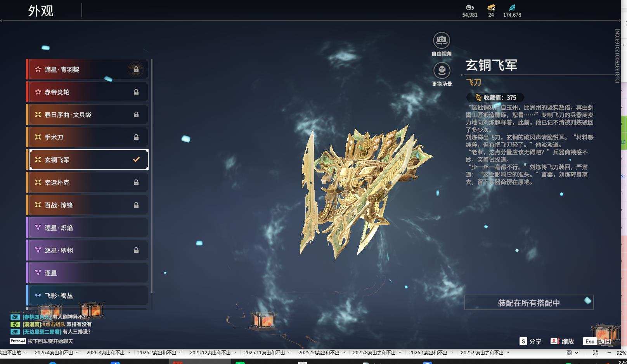Select the 飞影·褐丛 skin row
This screenshot has width=627, height=364.
point(87,295)
